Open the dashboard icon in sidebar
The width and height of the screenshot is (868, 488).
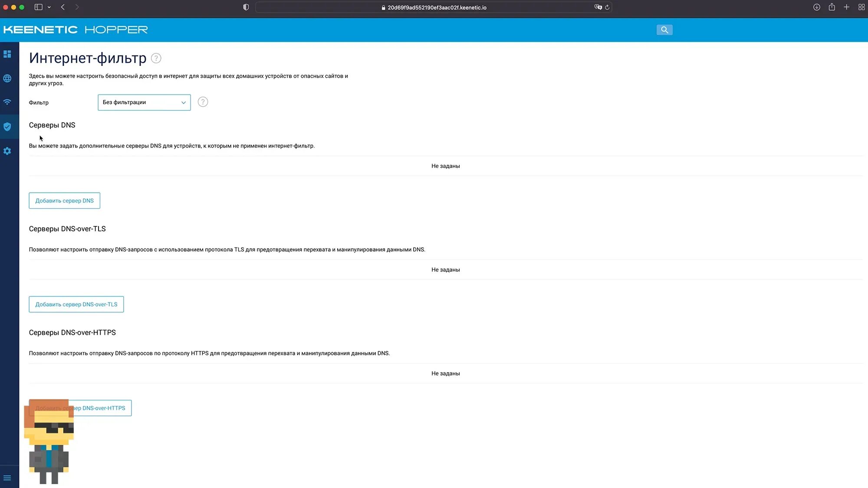(7, 54)
